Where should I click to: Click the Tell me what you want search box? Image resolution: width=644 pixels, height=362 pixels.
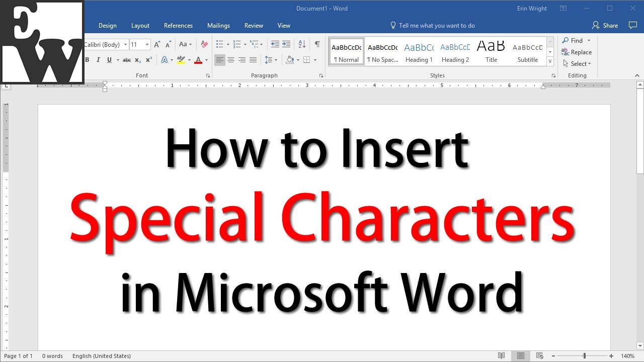[x=432, y=26]
